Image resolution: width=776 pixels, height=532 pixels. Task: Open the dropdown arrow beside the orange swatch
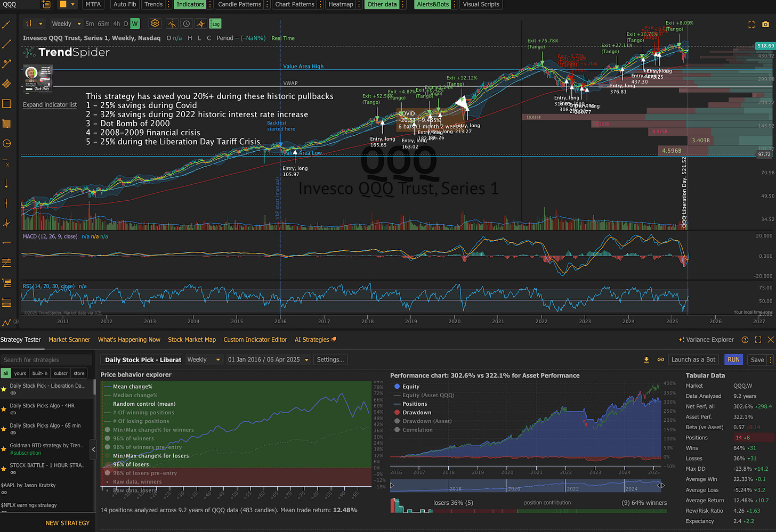click(x=73, y=4)
